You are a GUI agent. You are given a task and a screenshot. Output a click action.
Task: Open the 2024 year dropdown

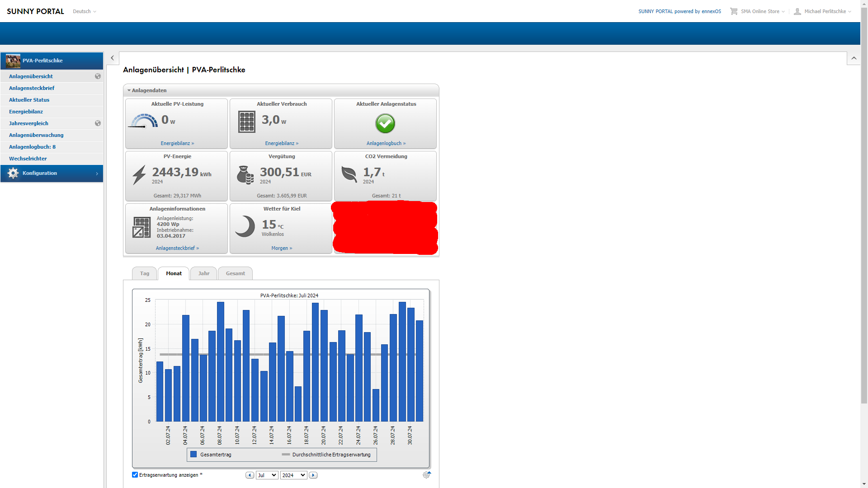pyautogui.click(x=293, y=475)
